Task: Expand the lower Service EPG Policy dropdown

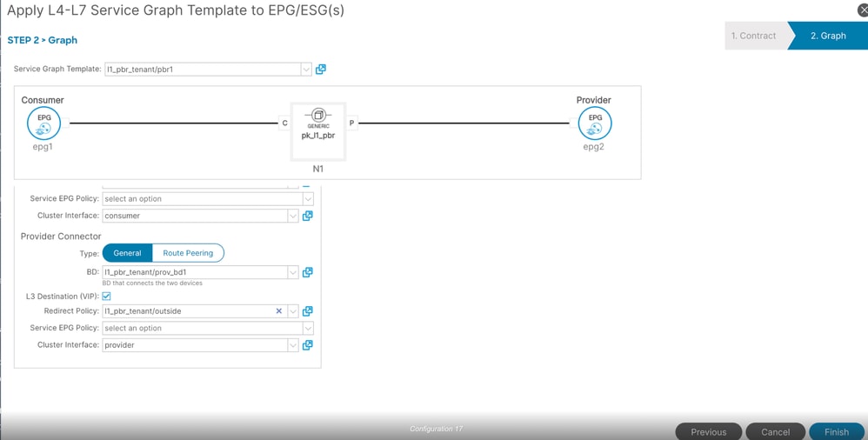Action: 309,328
